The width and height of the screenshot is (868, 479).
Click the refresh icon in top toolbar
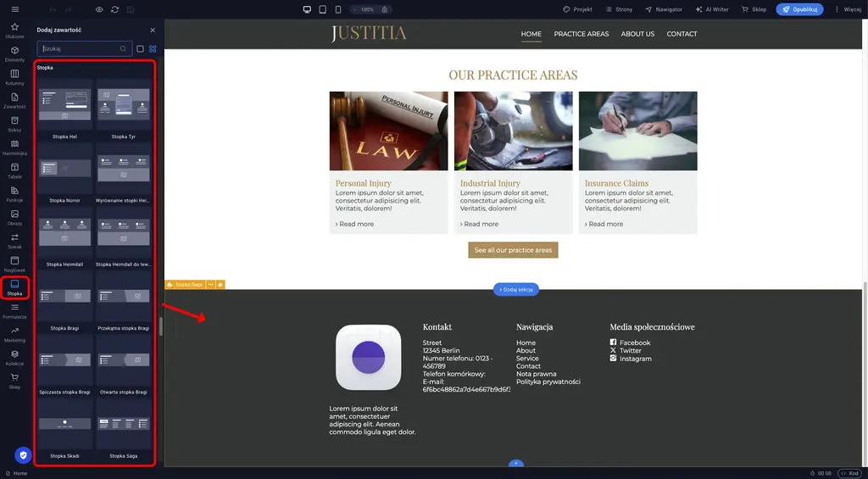point(114,9)
